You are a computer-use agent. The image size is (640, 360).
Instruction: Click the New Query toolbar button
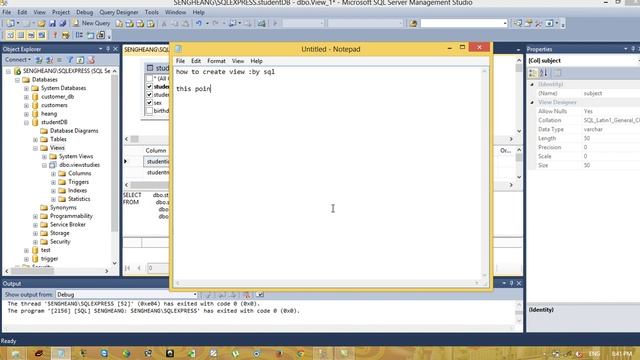pos(91,23)
